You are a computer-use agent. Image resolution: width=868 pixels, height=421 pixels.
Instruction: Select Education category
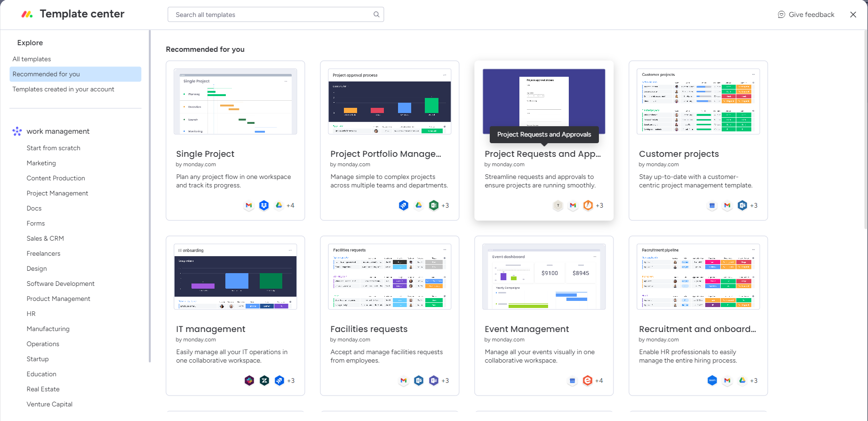point(41,374)
